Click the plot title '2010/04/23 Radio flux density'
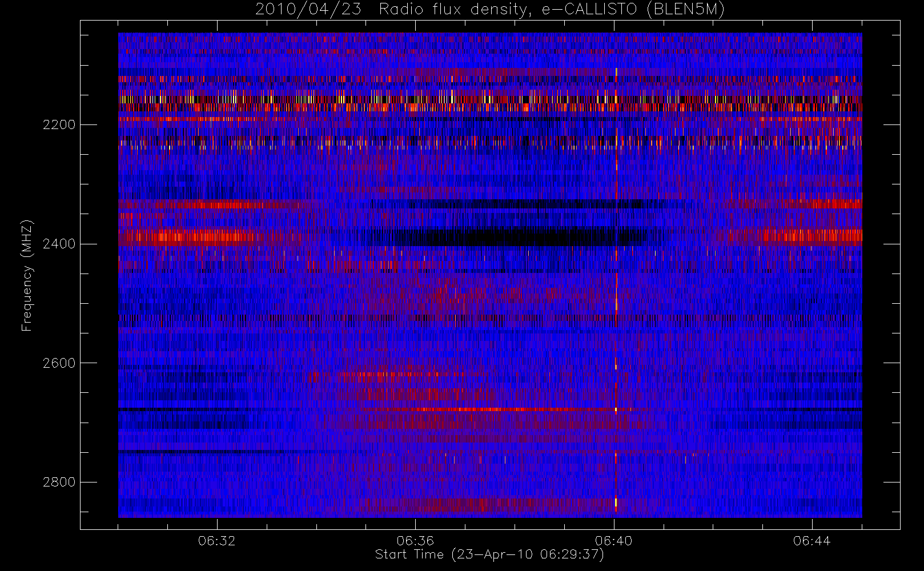 click(x=490, y=9)
